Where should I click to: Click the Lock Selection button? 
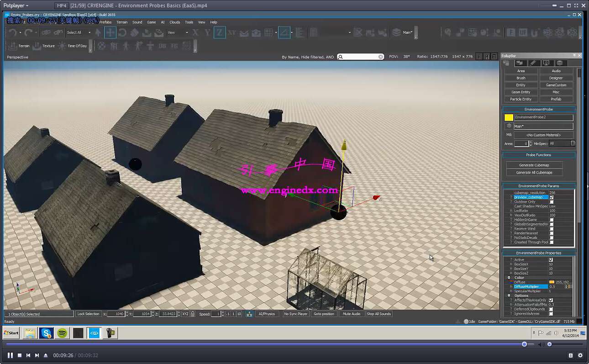click(88, 314)
